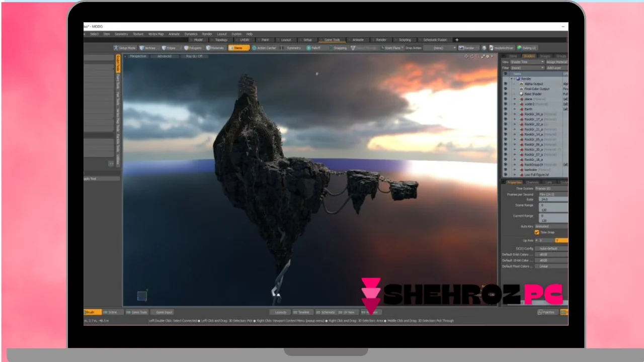The height and width of the screenshot is (362, 644).
Task: Open the Select menu
Action: pyautogui.click(x=94, y=34)
